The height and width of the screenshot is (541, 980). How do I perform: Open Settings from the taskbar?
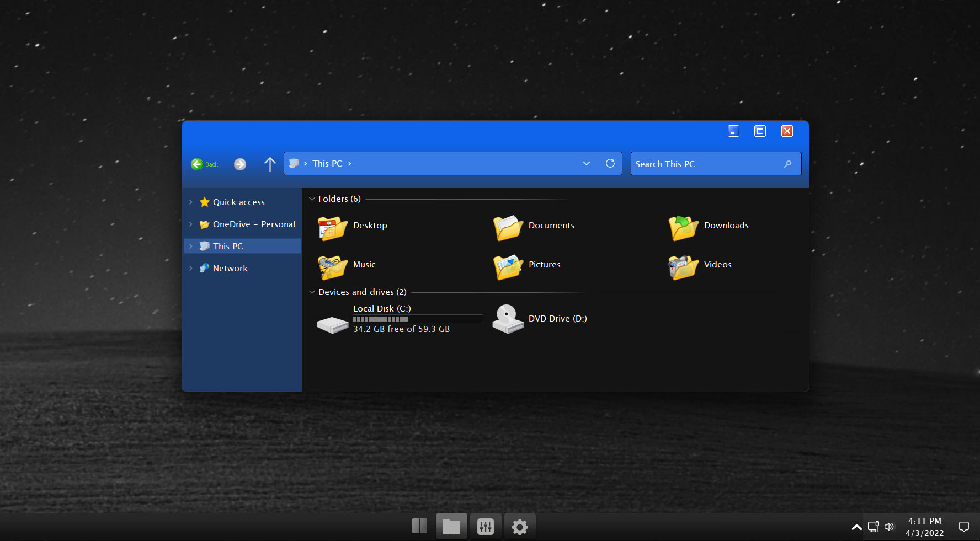519,526
